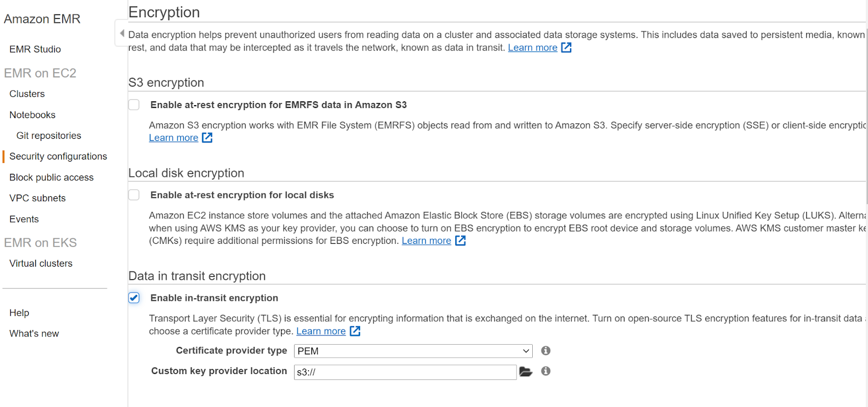Viewport: 868px width, 407px height.
Task: Enable at-rest encryption for EMRFS data checkbox
Action: click(134, 105)
